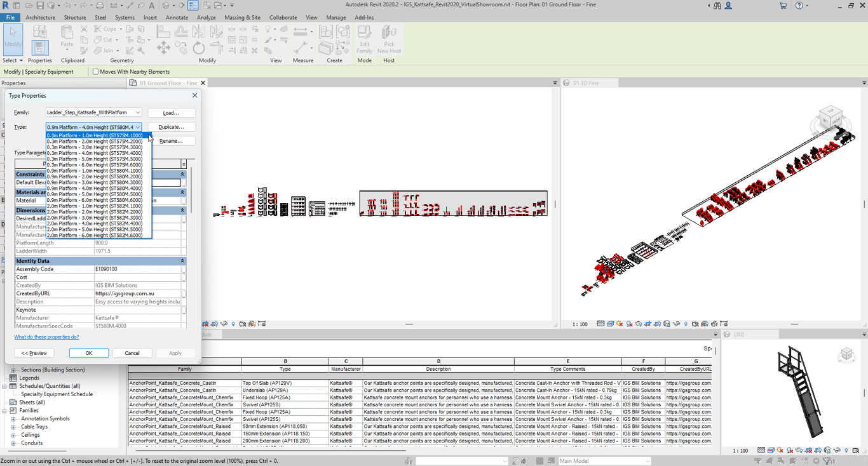Open 'What do these properties do?' link
The width and height of the screenshot is (868, 466).
click(46, 337)
